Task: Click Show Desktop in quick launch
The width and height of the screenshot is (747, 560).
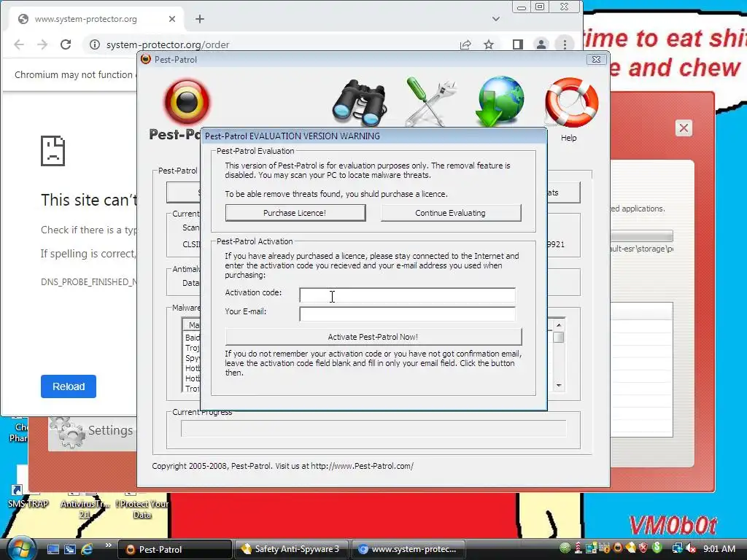Action: 53,549
